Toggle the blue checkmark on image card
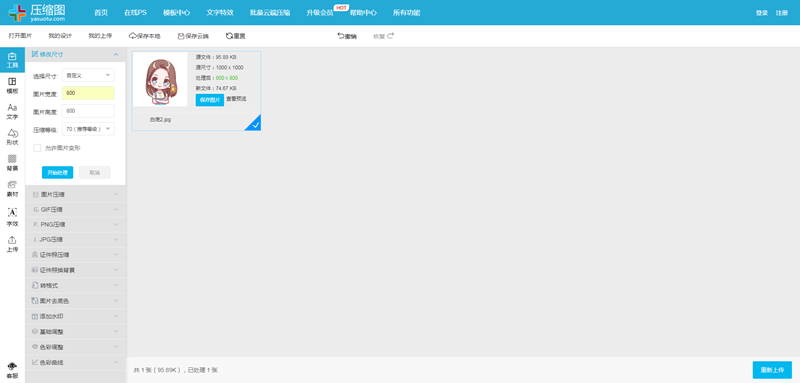 pos(254,124)
